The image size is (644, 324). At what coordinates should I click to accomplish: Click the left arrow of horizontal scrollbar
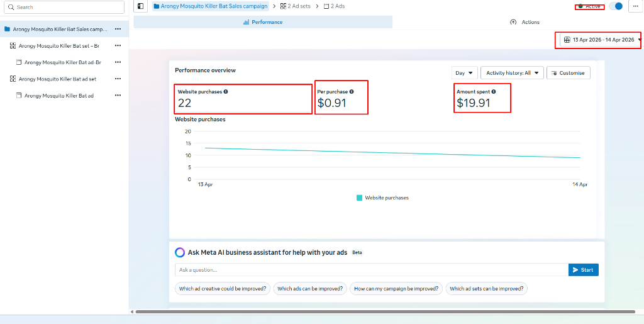[132, 311]
